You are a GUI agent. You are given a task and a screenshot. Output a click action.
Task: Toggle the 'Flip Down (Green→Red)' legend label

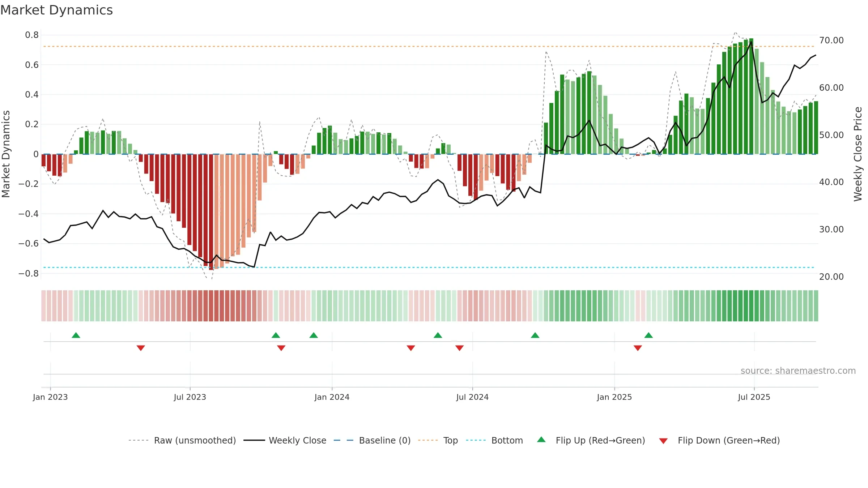(x=729, y=440)
